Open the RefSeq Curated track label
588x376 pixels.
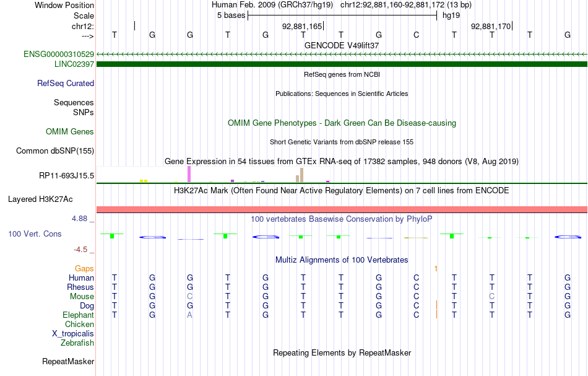tap(66, 83)
